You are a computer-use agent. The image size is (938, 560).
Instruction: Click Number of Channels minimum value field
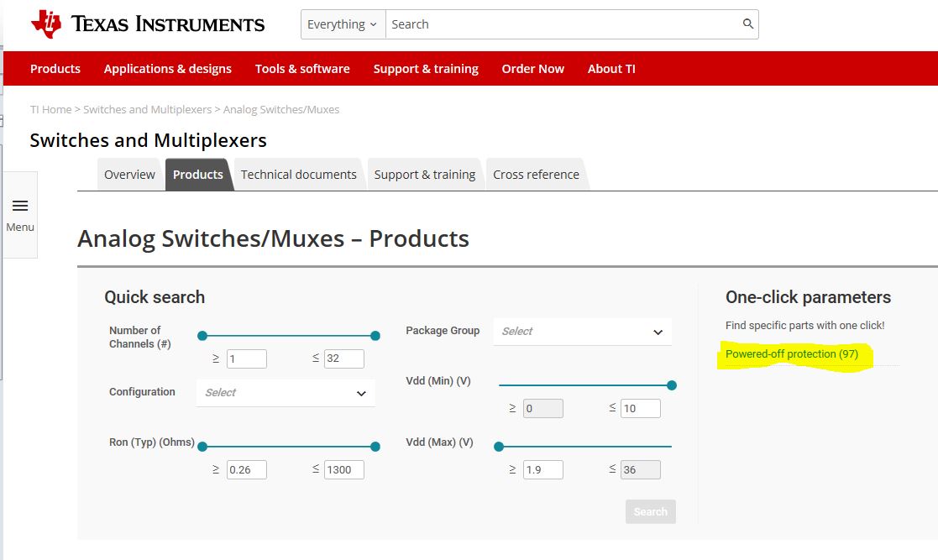[x=246, y=359]
